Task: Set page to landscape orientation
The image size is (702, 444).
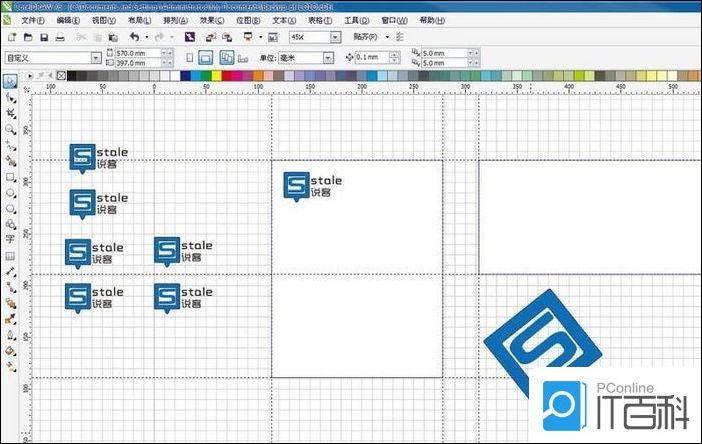Action: [x=205, y=58]
